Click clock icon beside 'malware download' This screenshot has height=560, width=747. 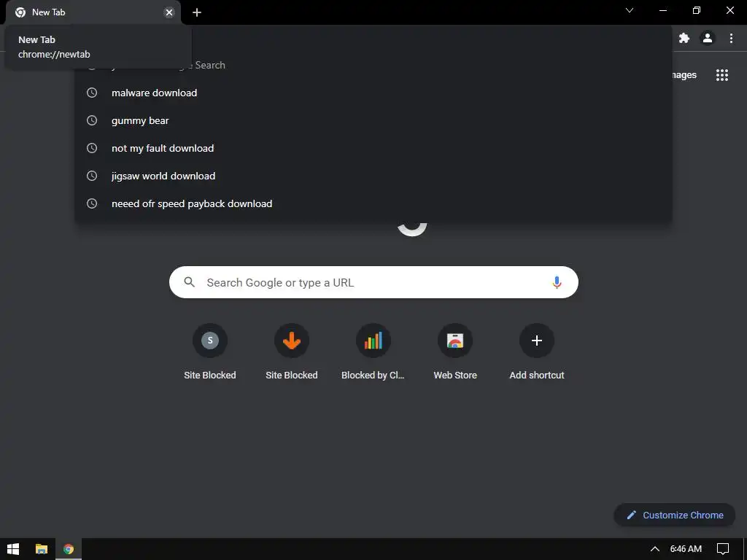coord(92,93)
